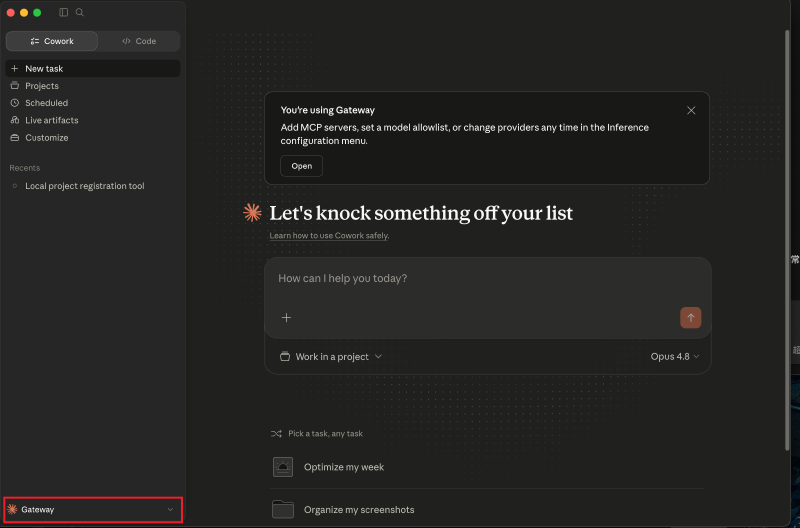Image resolution: width=800 pixels, height=528 pixels.
Task: Choose the 'Organize my screenshots' suggestion
Action: tap(487, 510)
